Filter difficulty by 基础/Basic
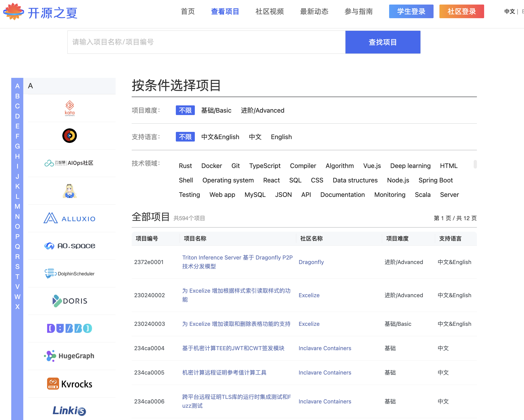Viewport: 524px width, 420px height. click(x=216, y=110)
